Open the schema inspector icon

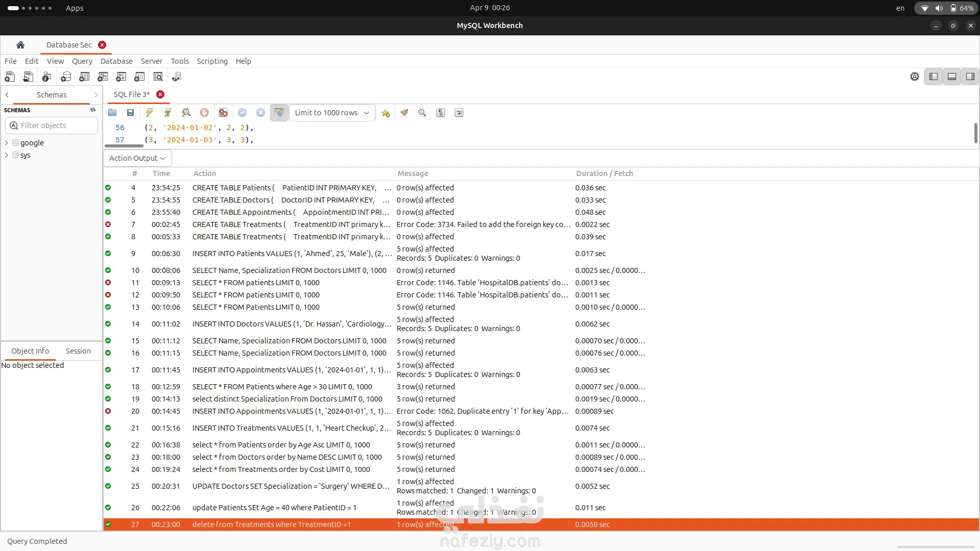point(46,77)
